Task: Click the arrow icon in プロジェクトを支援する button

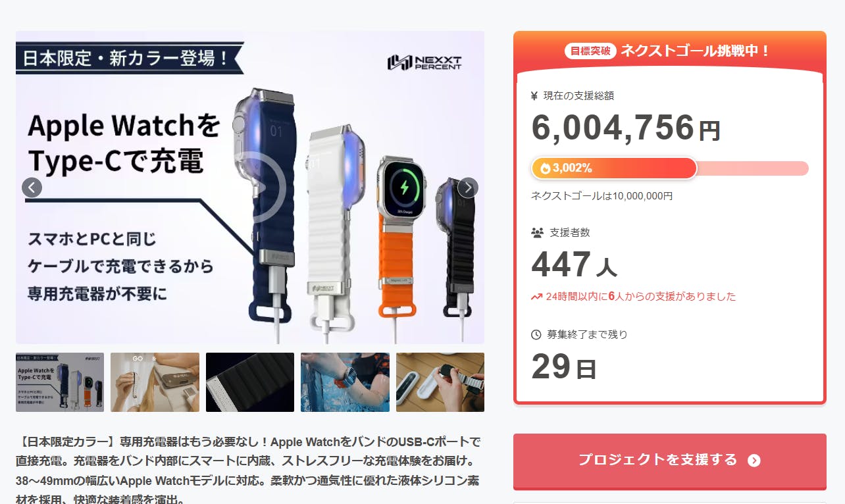Action: click(x=754, y=461)
